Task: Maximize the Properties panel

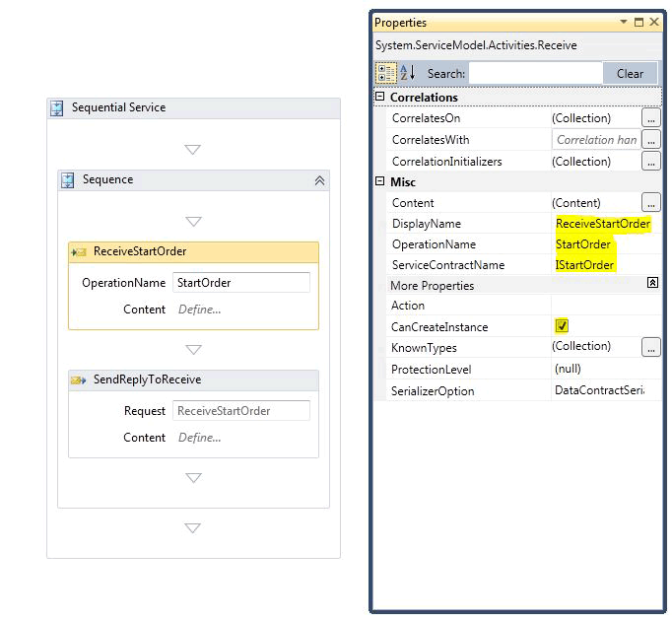Action: pos(638,22)
